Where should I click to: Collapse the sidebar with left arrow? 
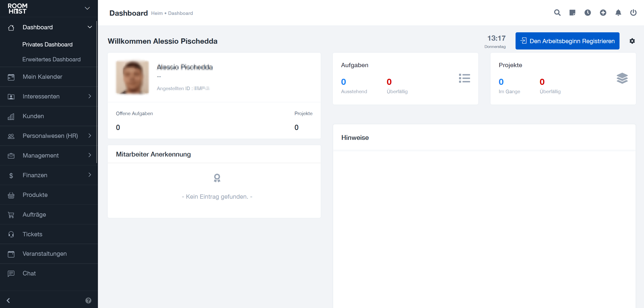tap(8, 300)
